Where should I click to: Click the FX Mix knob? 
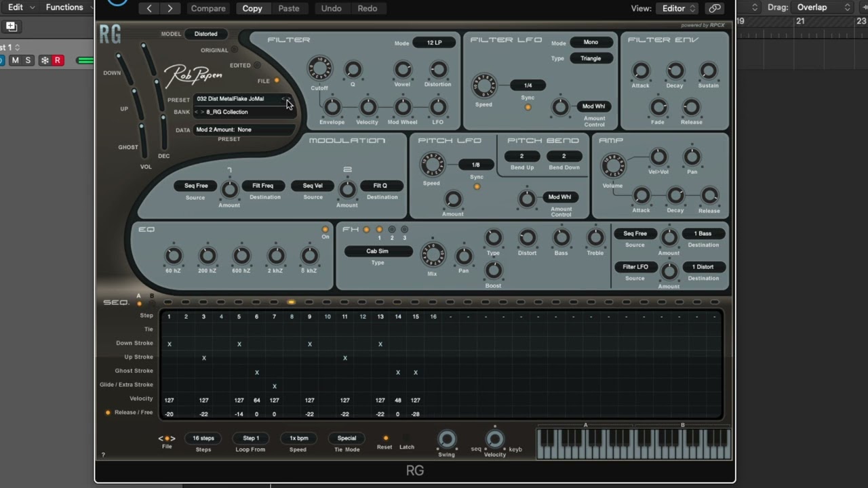pyautogui.click(x=433, y=255)
